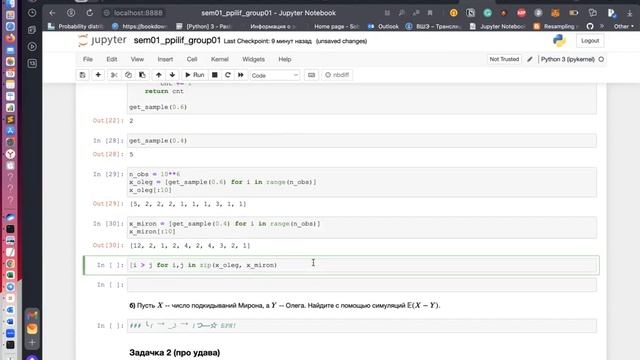Reload the page with browser refresh icon
Image resolution: width=640 pixels, height=360 pixels.
point(89,13)
